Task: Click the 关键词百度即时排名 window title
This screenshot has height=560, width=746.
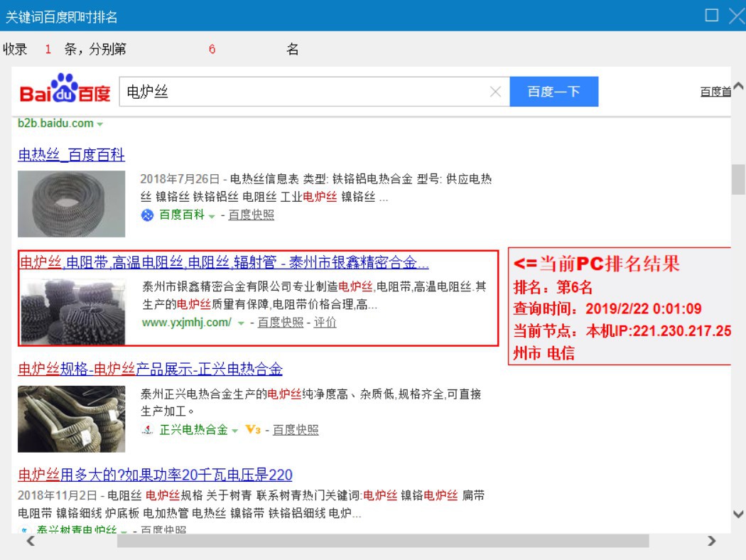Action: (61, 17)
